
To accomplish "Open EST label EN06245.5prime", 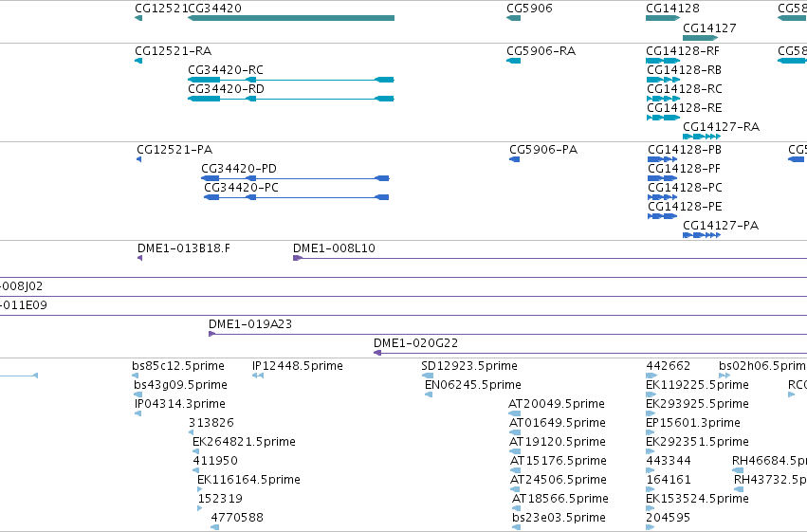I will coord(473,385).
